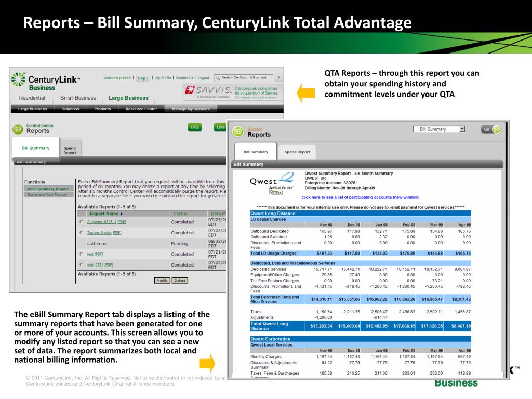Image resolution: width=532 pixels, height=399 pixels.
Task: Click the CenturyLink Business logo
Action: click(x=46, y=82)
